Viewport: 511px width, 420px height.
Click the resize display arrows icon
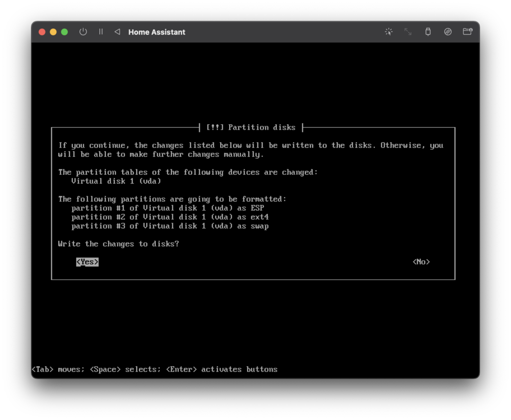408,32
